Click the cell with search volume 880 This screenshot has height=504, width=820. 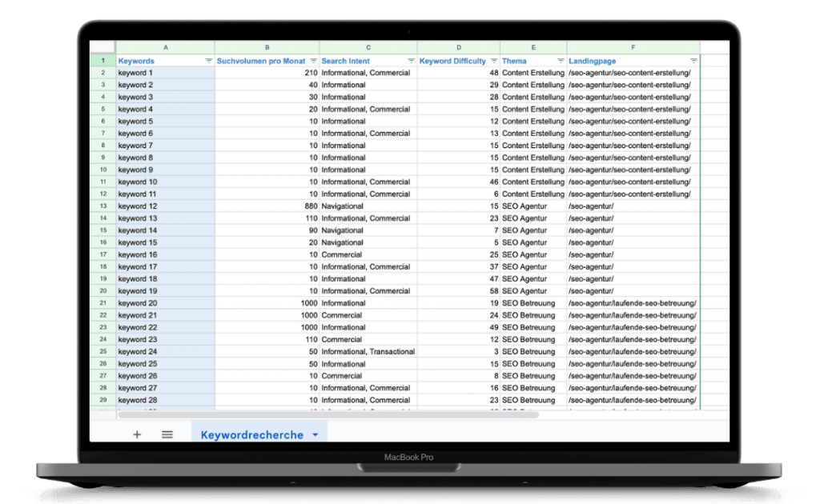[x=267, y=206]
